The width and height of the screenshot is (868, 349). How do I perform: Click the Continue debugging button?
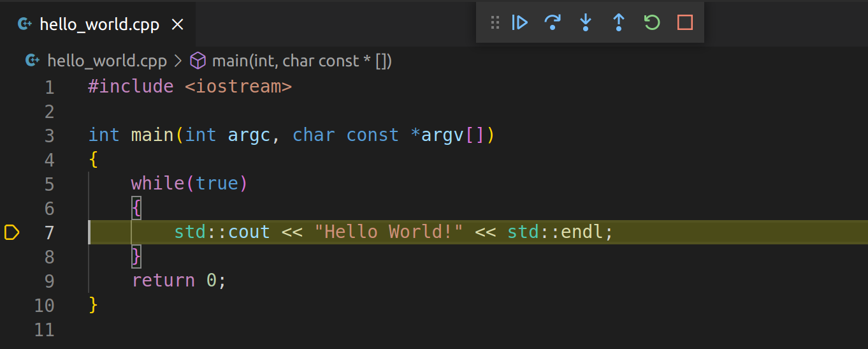[520, 23]
